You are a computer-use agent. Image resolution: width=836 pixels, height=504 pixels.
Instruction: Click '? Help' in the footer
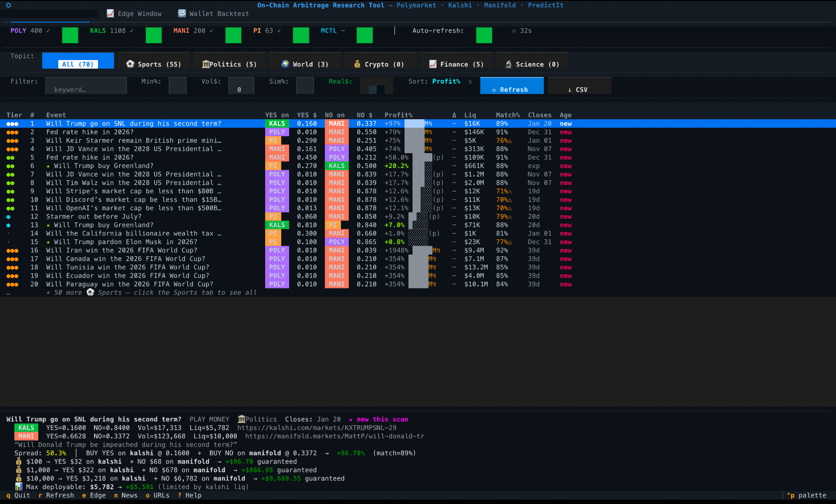click(x=189, y=495)
